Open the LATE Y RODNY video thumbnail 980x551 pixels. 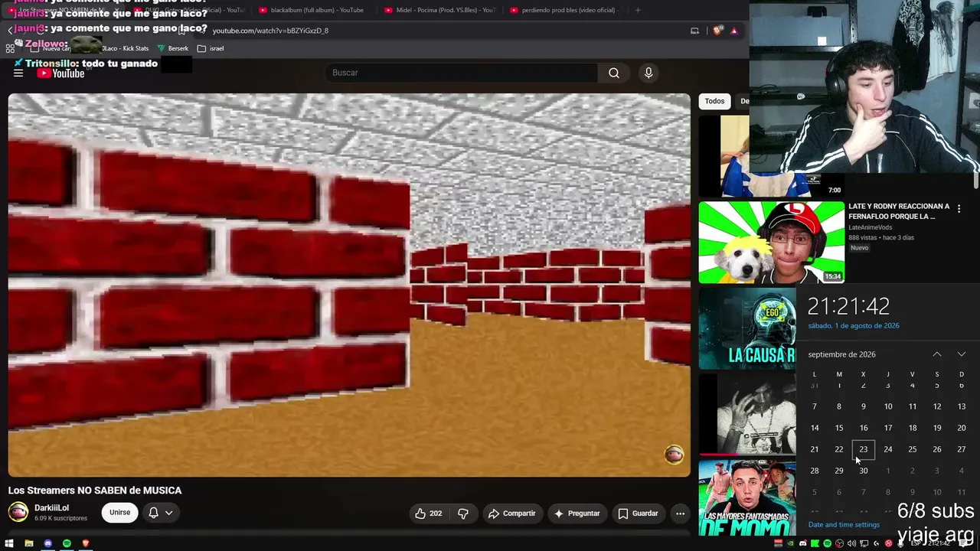(771, 243)
